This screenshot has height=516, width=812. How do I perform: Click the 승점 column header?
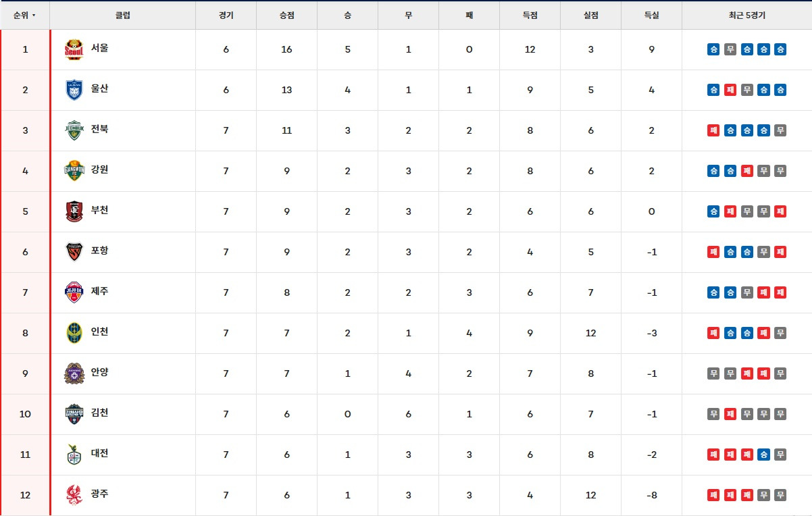pyautogui.click(x=286, y=14)
